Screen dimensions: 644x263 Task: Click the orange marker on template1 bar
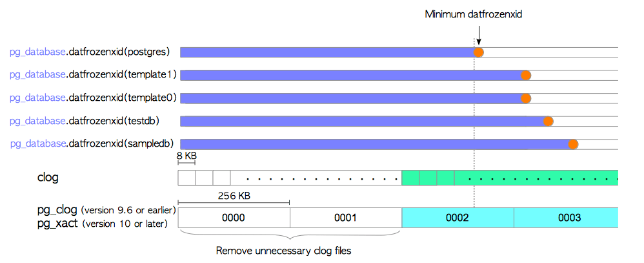coord(526,76)
